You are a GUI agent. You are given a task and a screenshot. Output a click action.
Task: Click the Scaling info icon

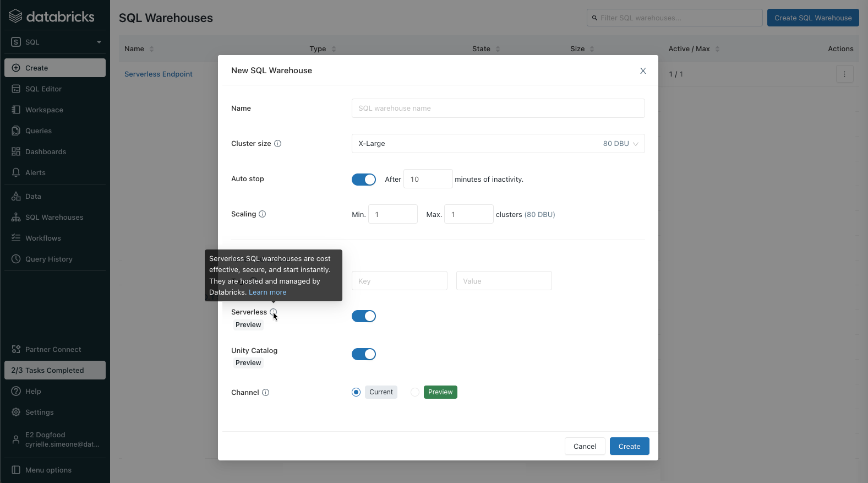click(x=263, y=214)
